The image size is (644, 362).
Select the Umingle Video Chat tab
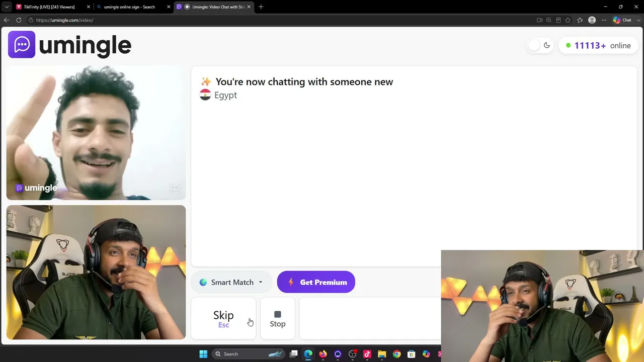pos(214,7)
